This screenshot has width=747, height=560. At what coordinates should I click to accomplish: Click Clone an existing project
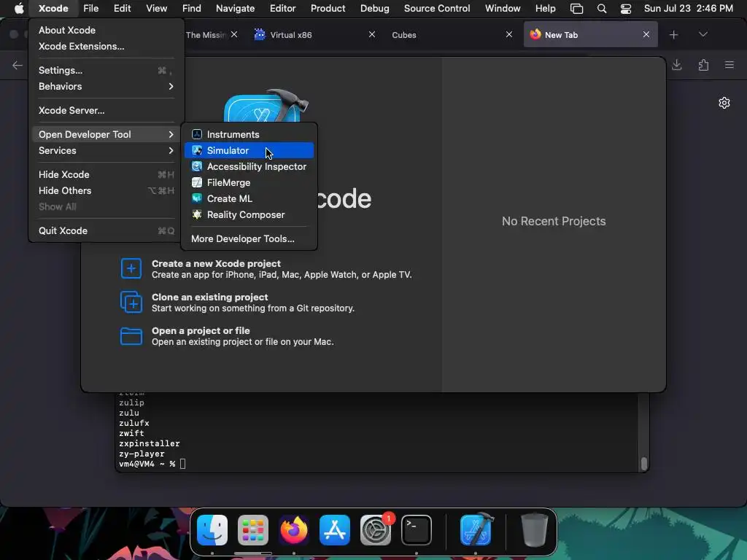210,297
